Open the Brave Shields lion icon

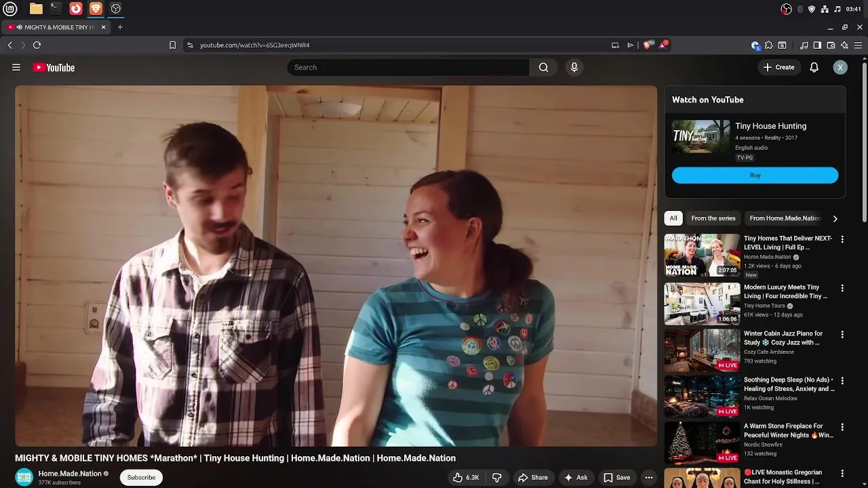(x=648, y=45)
